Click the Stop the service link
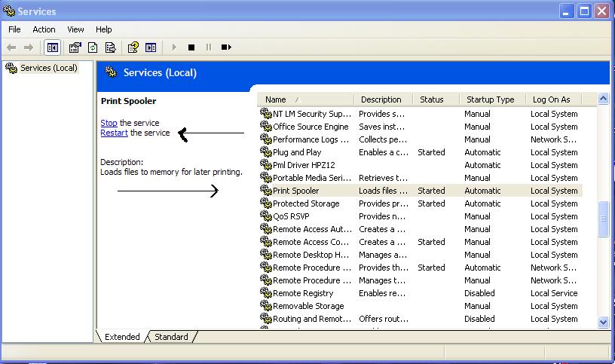 coord(109,123)
